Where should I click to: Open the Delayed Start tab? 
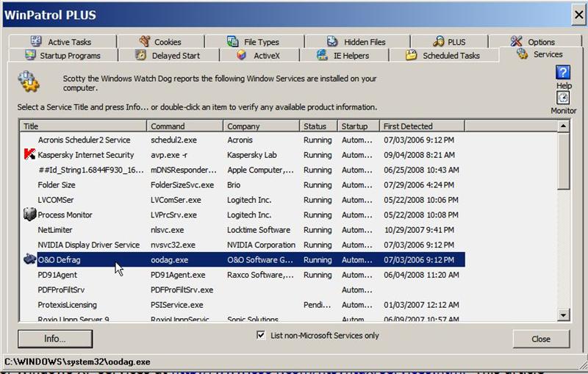pos(169,55)
